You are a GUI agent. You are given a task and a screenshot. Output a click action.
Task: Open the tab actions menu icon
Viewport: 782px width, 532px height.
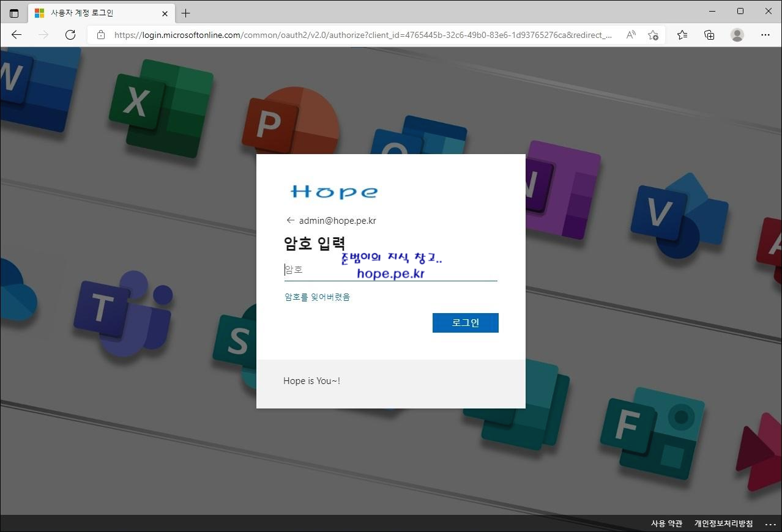(x=14, y=13)
